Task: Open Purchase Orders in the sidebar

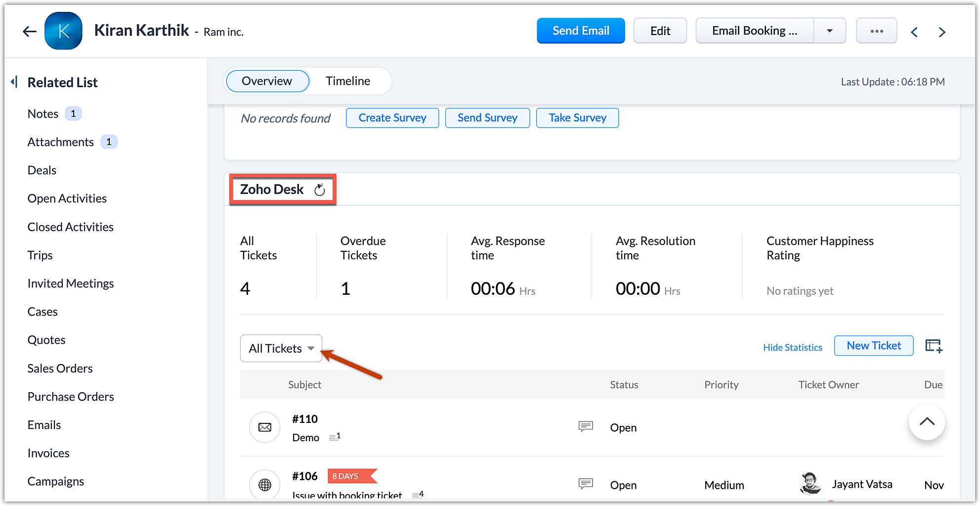Action: pos(71,397)
